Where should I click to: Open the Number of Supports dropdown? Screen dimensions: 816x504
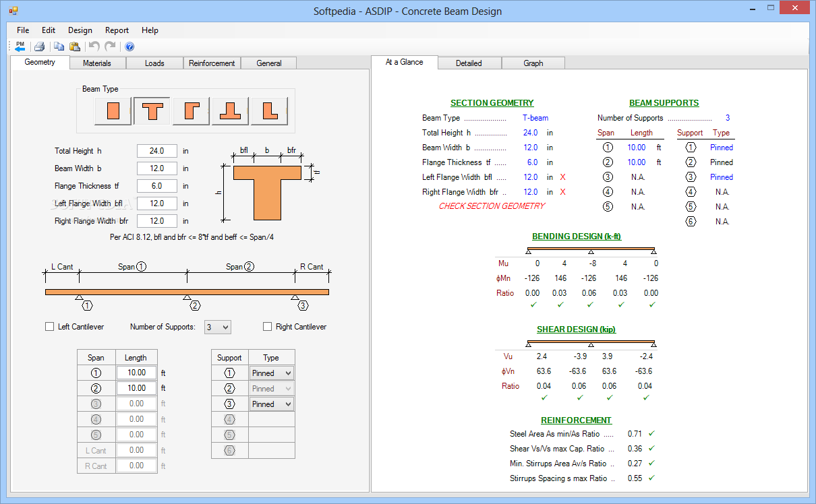217,327
